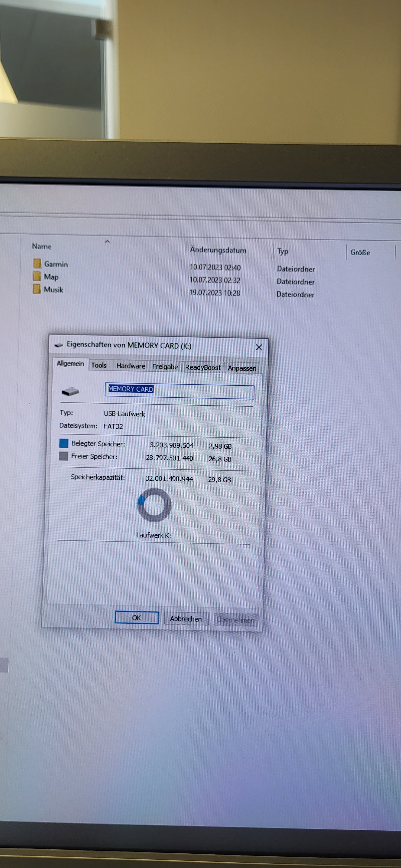Select the Map folder icon
The image size is (401, 868).
(x=37, y=276)
